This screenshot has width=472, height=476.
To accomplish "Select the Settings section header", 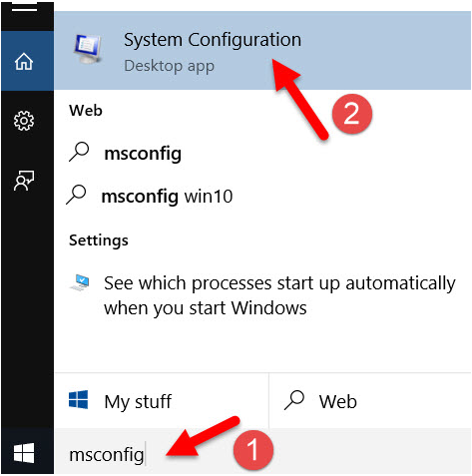I will [x=99, y=240].
